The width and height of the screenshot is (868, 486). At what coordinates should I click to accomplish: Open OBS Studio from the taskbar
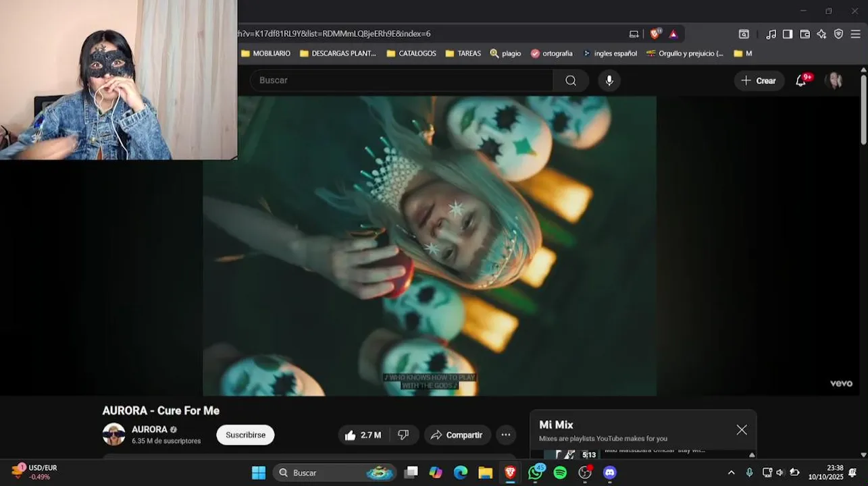585,473
